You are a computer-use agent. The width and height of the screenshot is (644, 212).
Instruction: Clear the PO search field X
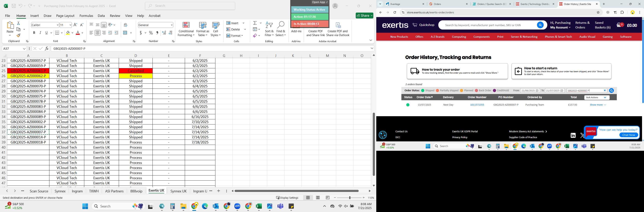click(x=605, y=91)
